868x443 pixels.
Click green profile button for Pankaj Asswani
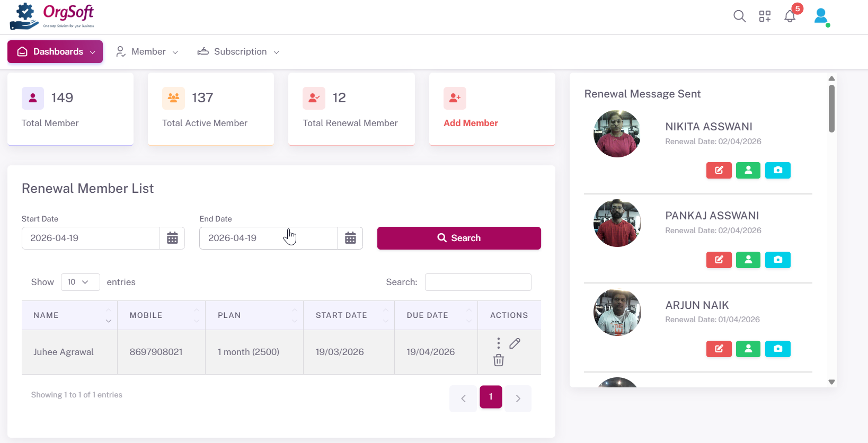748,260
